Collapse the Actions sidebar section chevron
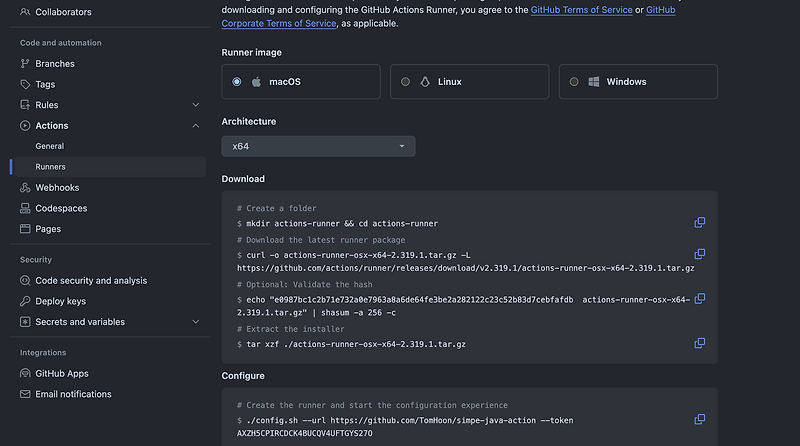 [x=195, y=126]
